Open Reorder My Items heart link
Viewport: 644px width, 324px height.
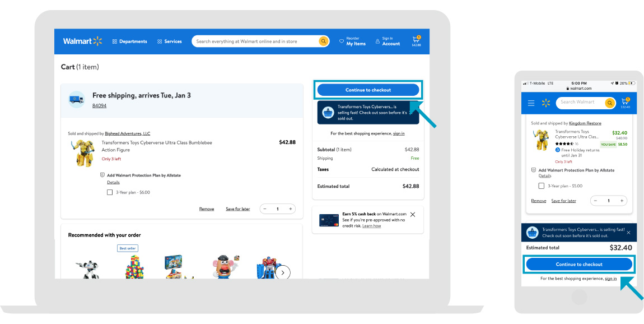352,41
